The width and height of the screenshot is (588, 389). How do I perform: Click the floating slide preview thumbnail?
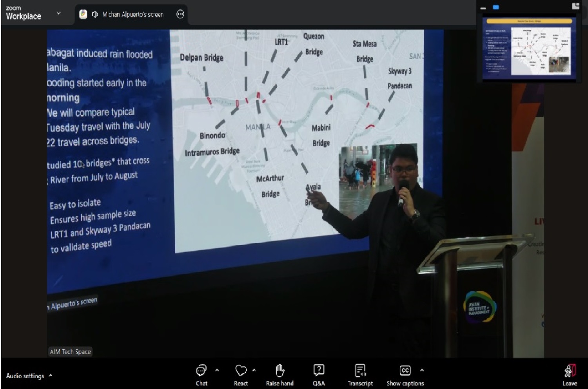tap(528, 46)
